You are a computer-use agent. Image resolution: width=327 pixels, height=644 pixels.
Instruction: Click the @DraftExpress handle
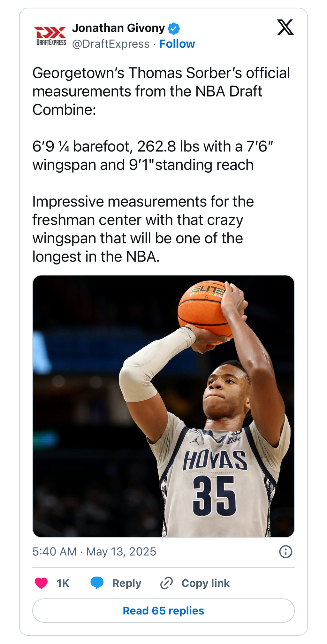111,44
